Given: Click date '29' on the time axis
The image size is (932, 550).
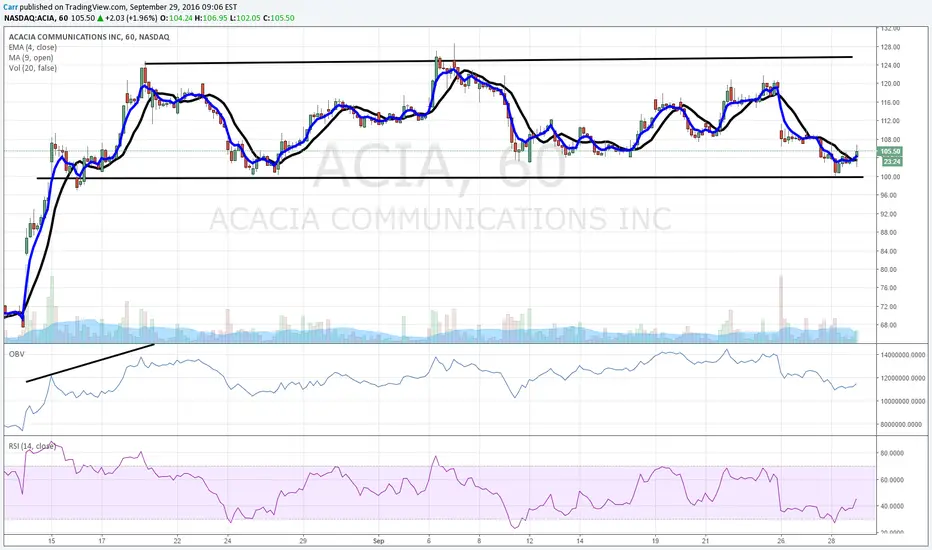Looking at the screenshot, I should 303,541.
